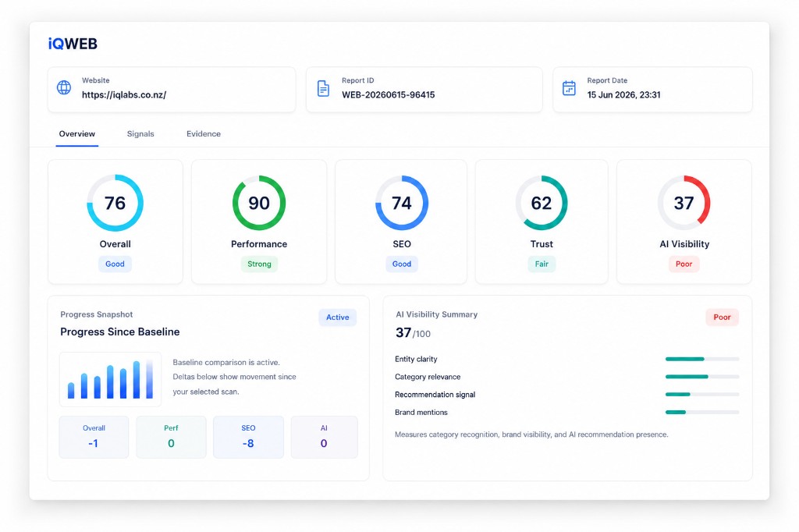Click the Active badge in Progress Snapshot
The image size is (799, 532).
click(x=337, y=317)
